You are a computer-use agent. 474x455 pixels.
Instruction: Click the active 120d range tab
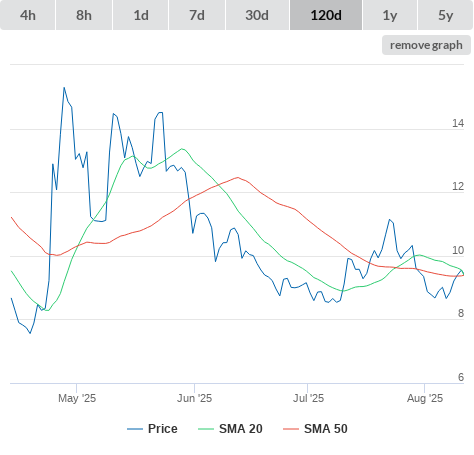326,15
